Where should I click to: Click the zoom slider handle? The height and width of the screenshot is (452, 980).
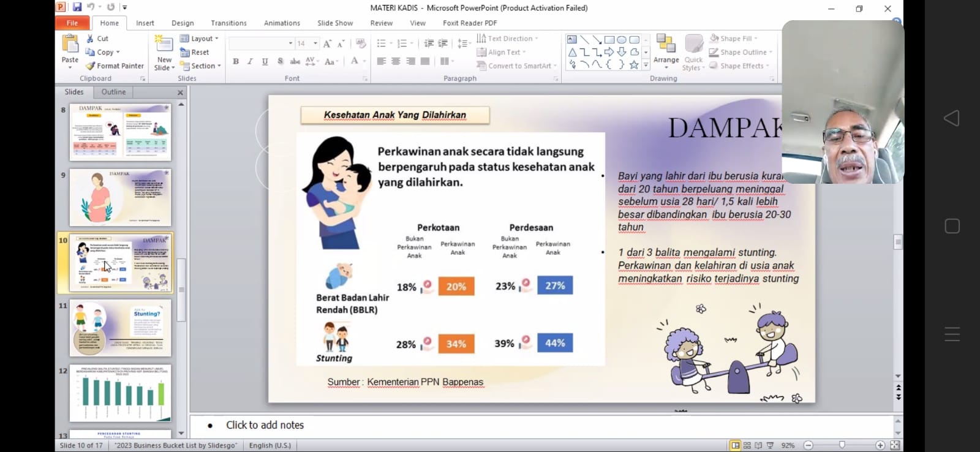(842, 445)
